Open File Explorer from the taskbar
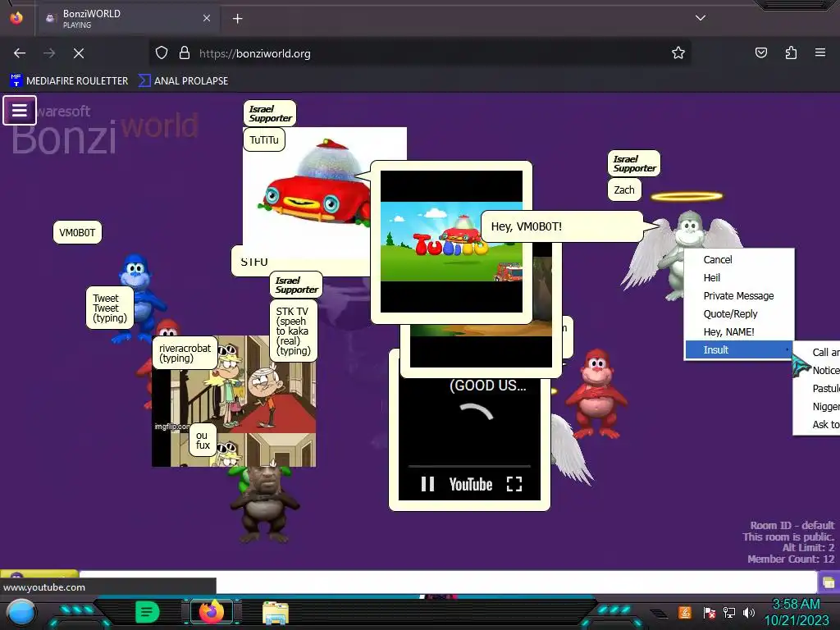The width and height of the screenshot is (840, 630). [x=276, y=613]
